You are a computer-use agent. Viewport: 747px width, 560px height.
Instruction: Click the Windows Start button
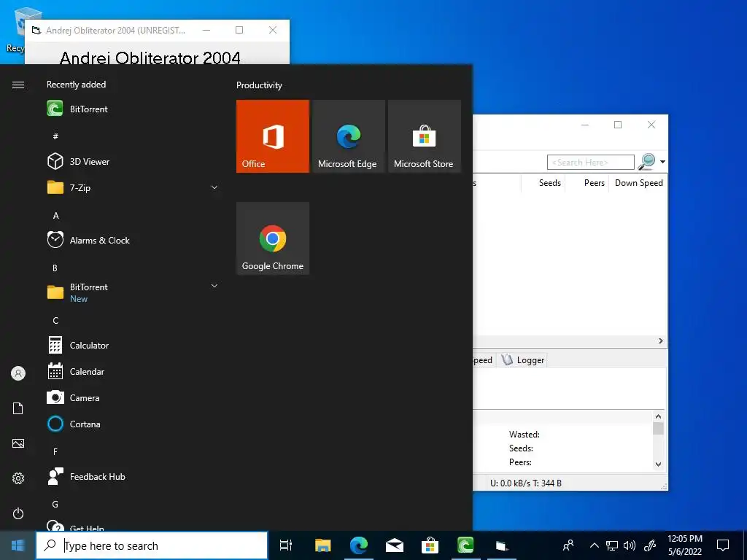(x=18, y=545)
